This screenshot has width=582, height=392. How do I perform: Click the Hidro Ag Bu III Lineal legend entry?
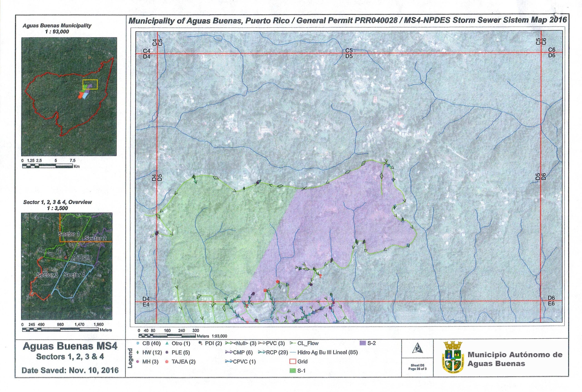327,352
